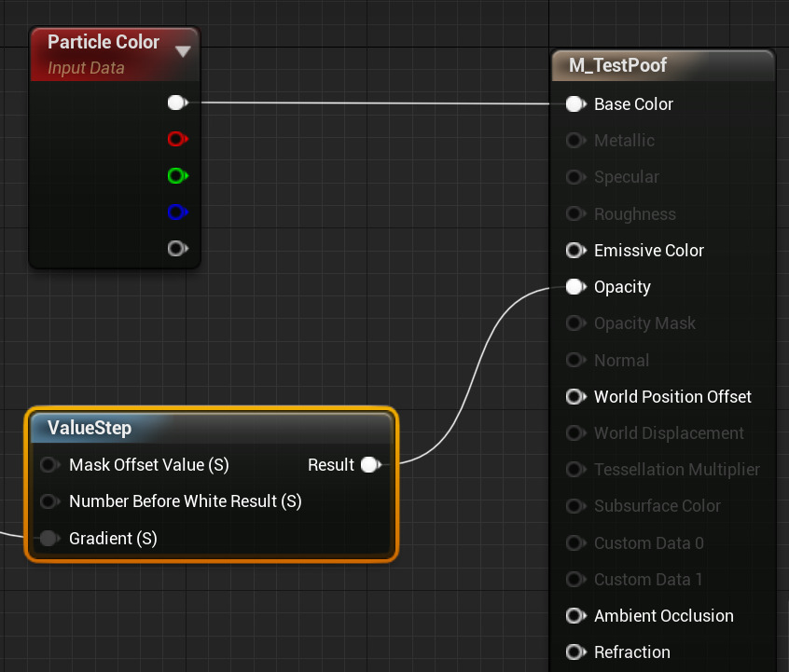This screenshot has height=672, width=789.
Task: Click the Refraction input pin
Action: (x=574, y=652)
